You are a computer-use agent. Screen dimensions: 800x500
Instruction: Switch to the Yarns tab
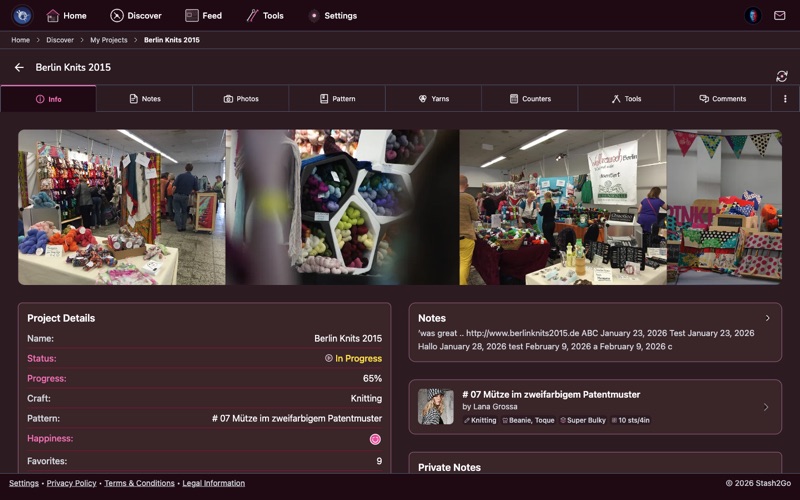point(433,99)
